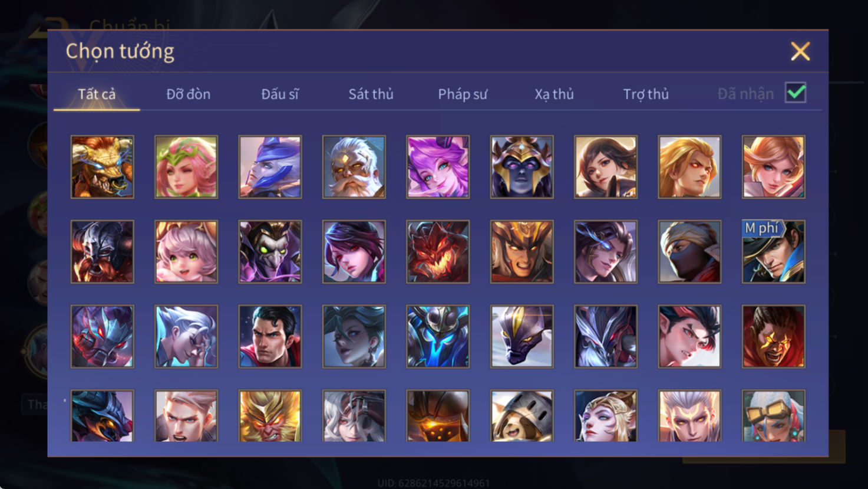Pick the Superman hero portrait
This screenshot has width=868, height=489.
(270, 336)
